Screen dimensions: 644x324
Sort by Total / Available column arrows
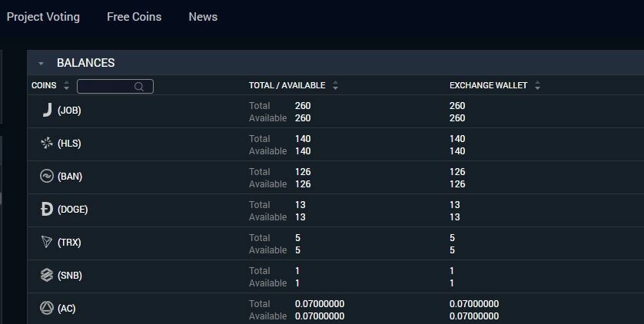coord(336,86)
